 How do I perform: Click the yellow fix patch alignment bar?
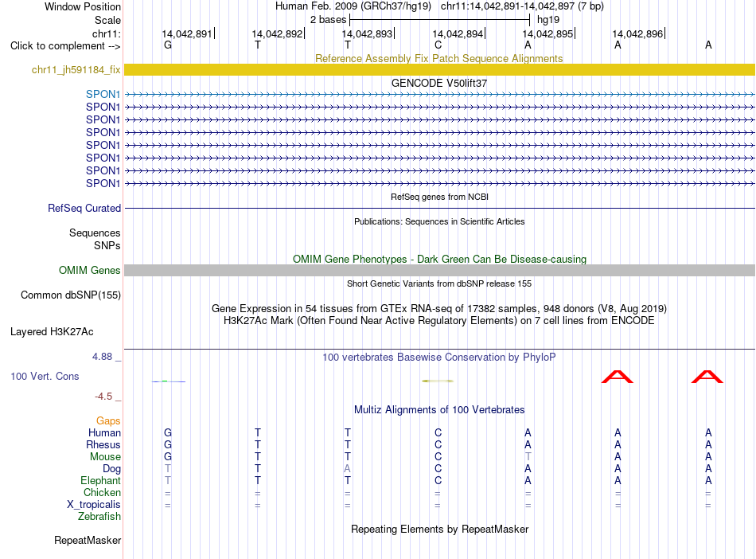pos(439,69)
